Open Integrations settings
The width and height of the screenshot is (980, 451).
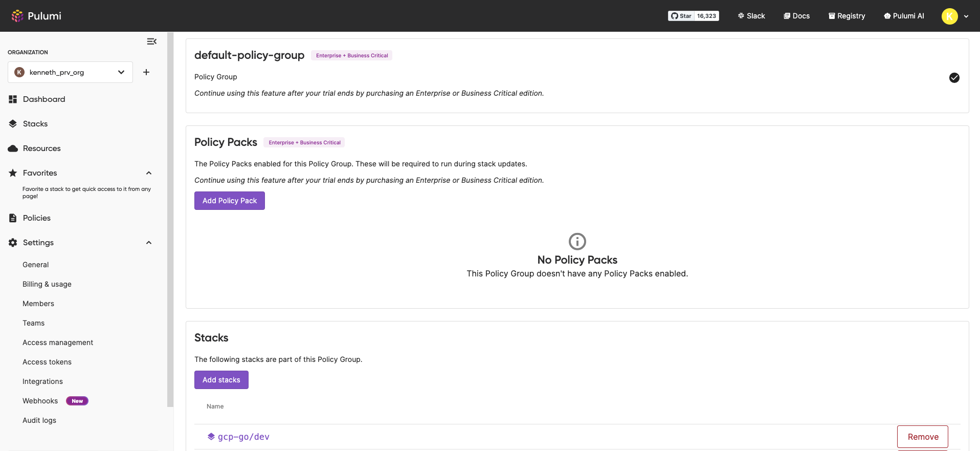point(42,381)
